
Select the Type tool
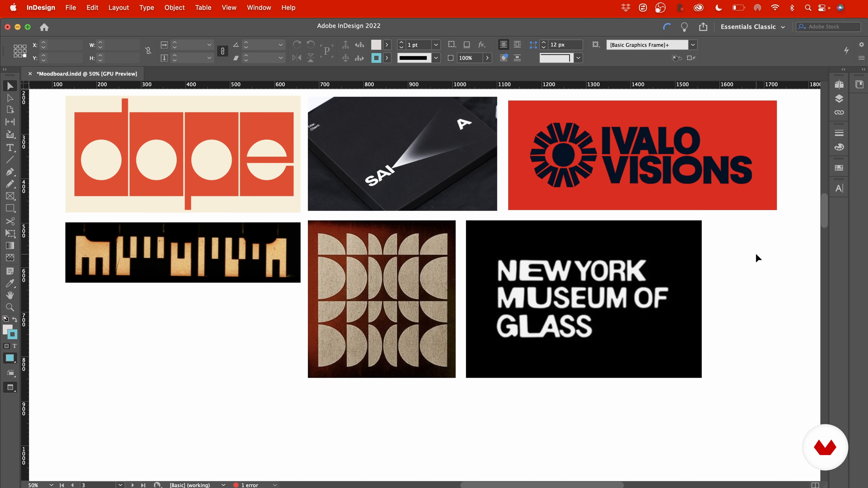pyautogui.click(x=10, y=148)
